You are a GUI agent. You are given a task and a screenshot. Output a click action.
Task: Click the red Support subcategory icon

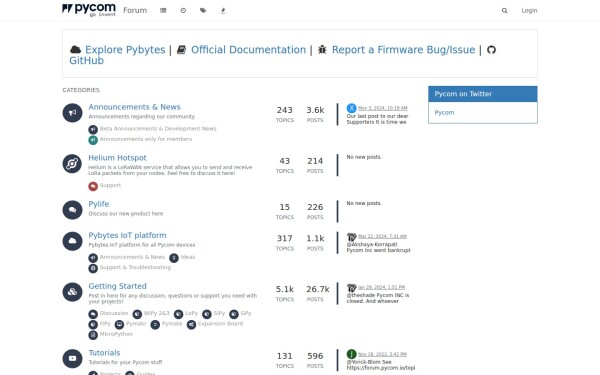(93, 186)
